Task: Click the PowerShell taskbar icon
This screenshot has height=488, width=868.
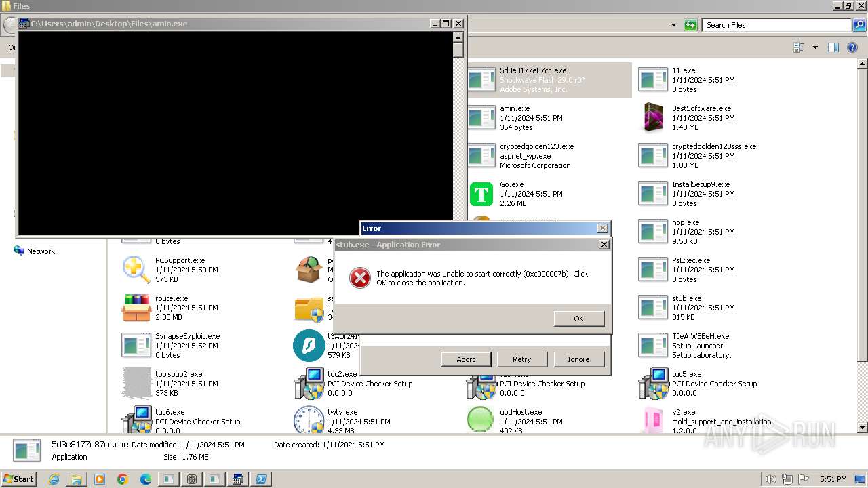Action: 260,479
